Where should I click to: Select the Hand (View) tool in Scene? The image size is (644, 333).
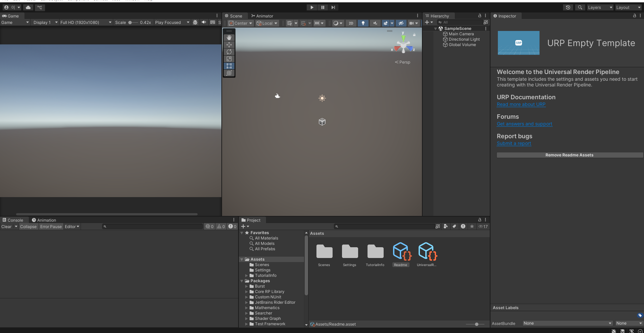pyautogui.click(x=229, y=38)
